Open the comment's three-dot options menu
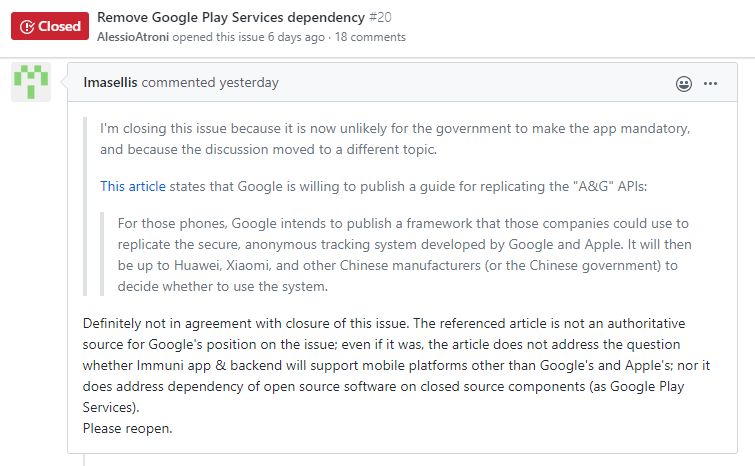Screen dimensions: 755x466 (x=710, y=83)
